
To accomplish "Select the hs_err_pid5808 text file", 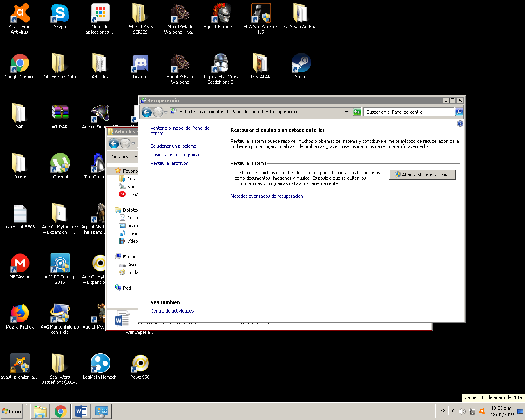I will 20,217.
